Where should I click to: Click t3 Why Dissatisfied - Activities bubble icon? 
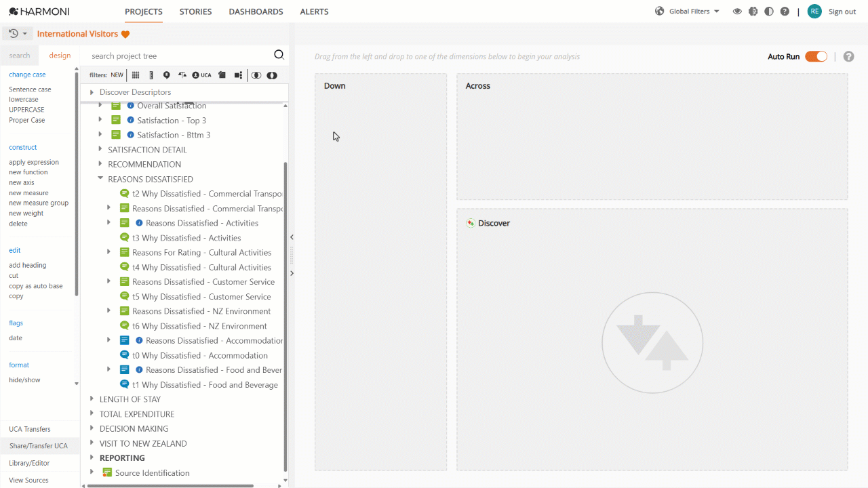[x=124, y=237]
